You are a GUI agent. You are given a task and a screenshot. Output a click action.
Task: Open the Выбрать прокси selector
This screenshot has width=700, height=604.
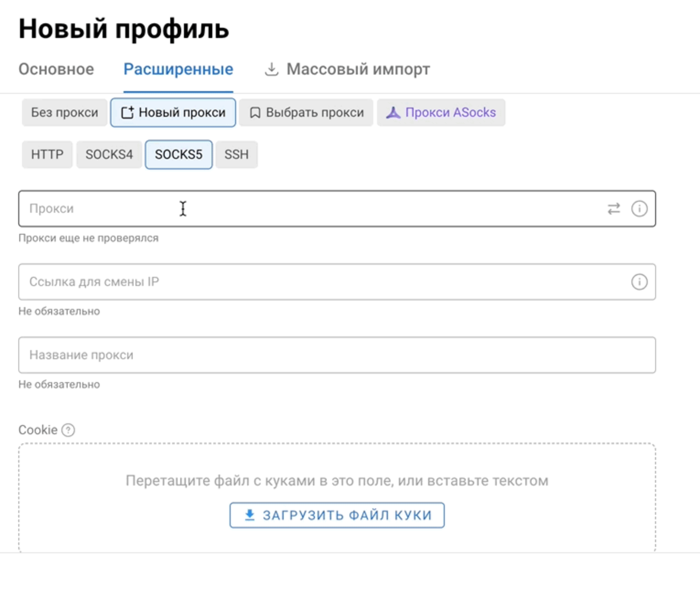[306, 112]
